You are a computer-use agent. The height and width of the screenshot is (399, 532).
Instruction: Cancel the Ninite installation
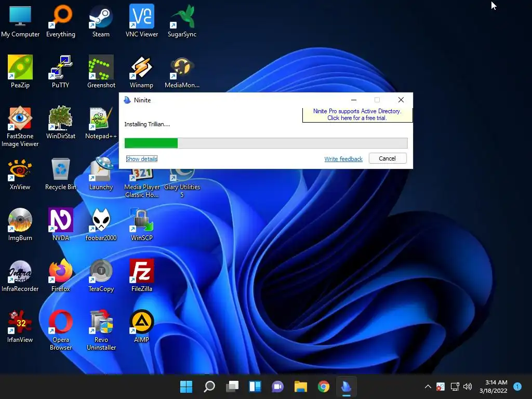coord(388,158)
